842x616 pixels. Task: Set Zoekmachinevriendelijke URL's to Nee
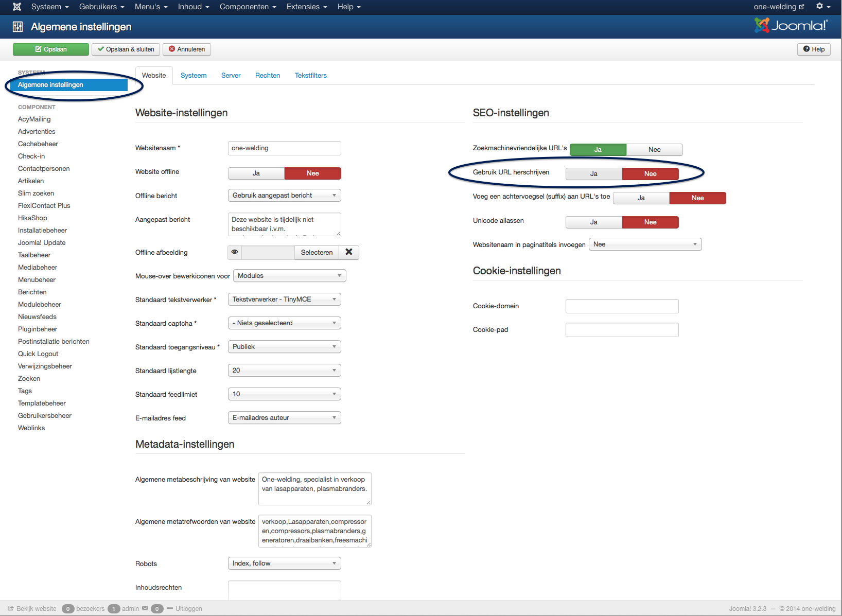[654, 150]
